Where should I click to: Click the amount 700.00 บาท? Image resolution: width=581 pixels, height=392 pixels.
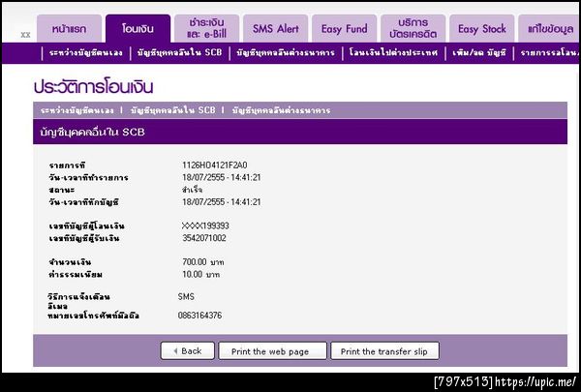point(203,262)
